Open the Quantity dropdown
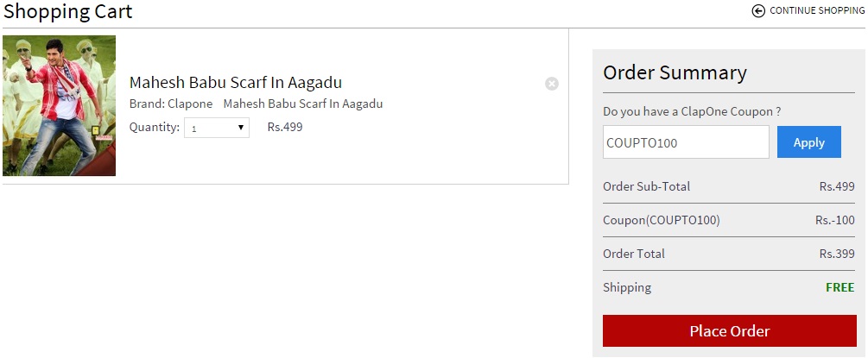This screenshot has width=868, height=358. tap(216, 128)
